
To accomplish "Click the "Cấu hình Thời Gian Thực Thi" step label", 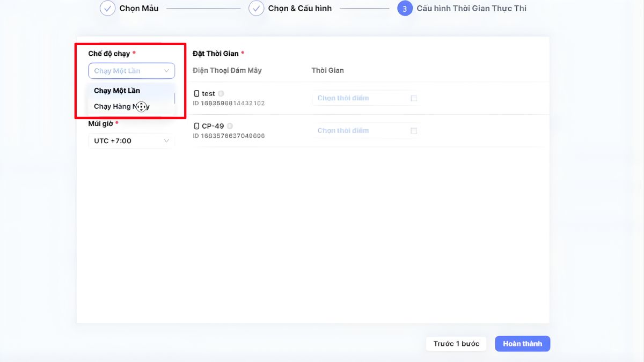I will [x=472, y=8].
